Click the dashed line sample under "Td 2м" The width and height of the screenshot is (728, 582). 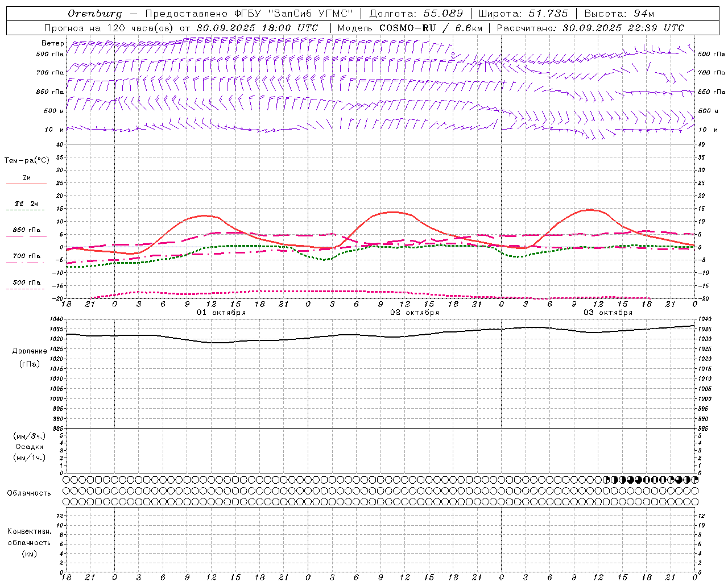tap(26, 210)
